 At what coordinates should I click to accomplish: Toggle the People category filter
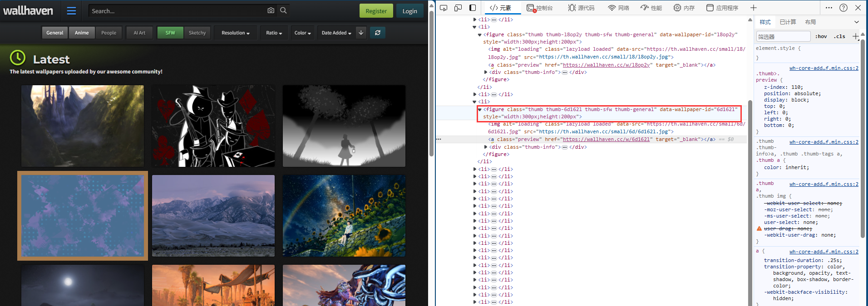tap(108, 33)
